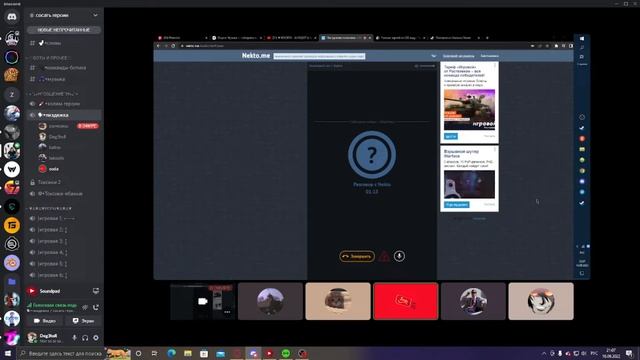The height and width of the screenshot is (360, 640).
Task: Select the red background participant tile
Action: pos(406,301)
